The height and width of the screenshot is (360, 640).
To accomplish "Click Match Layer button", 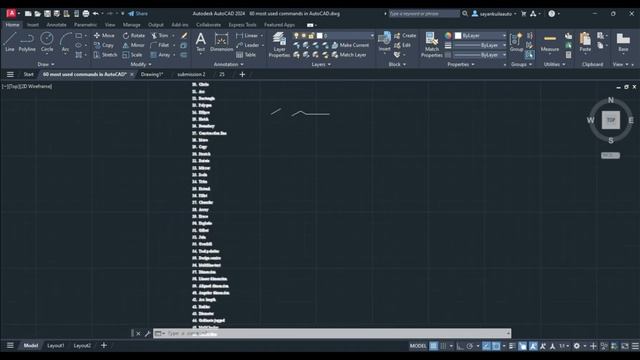I will coord(349,55).
